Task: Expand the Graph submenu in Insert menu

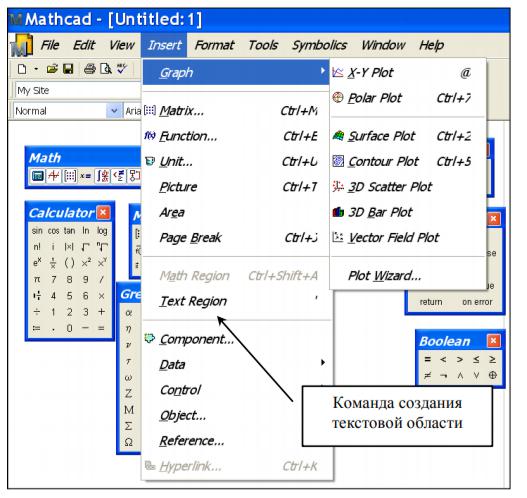Action: (x=236, y=72)
